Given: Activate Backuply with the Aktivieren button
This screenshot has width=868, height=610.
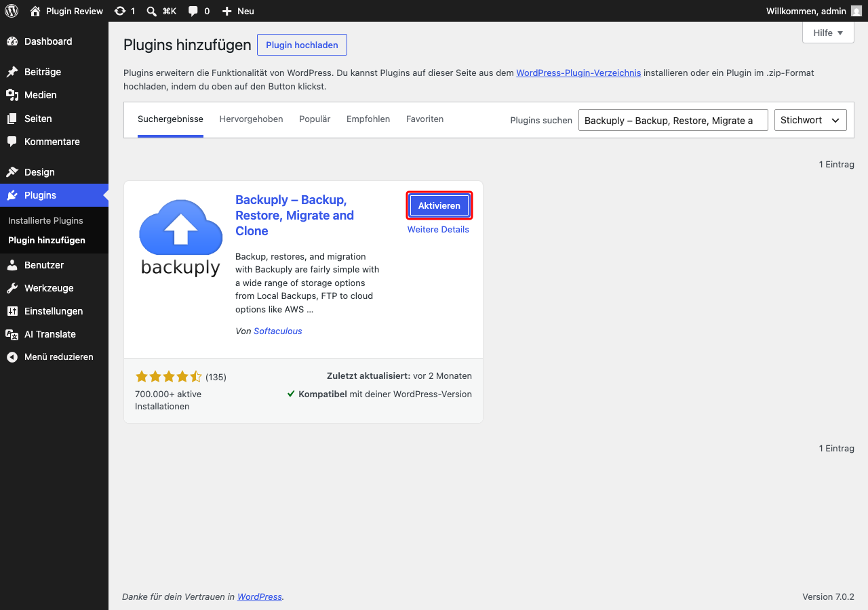Looking at the screenshot, I should (x=439, y=205).
